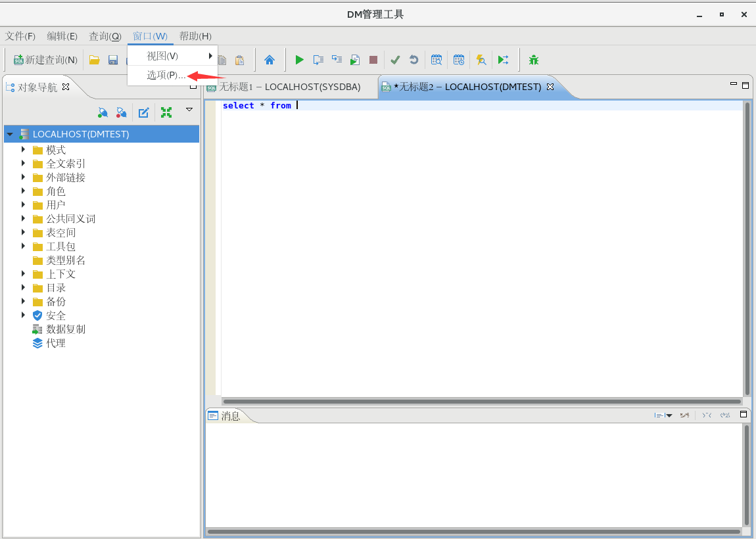
Task: Open the 编辑(E) menu
Action: click(x=62, y=36)
